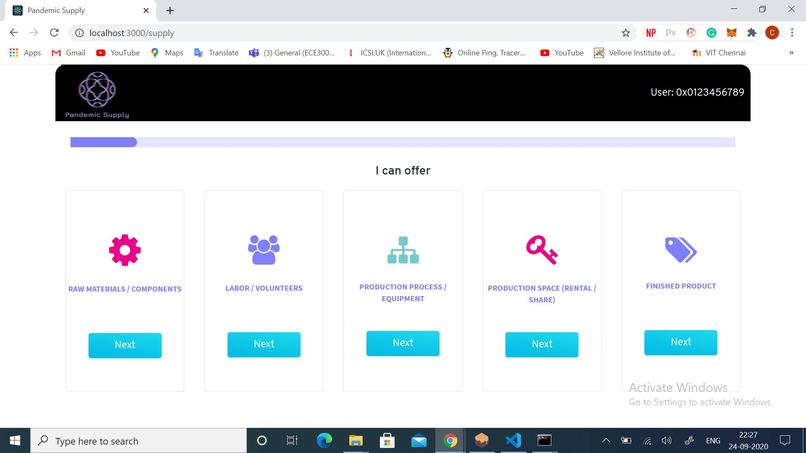Click the Pandemic Supply logo
The width and height of the screenshot is (806, 453).
(97, 94)
